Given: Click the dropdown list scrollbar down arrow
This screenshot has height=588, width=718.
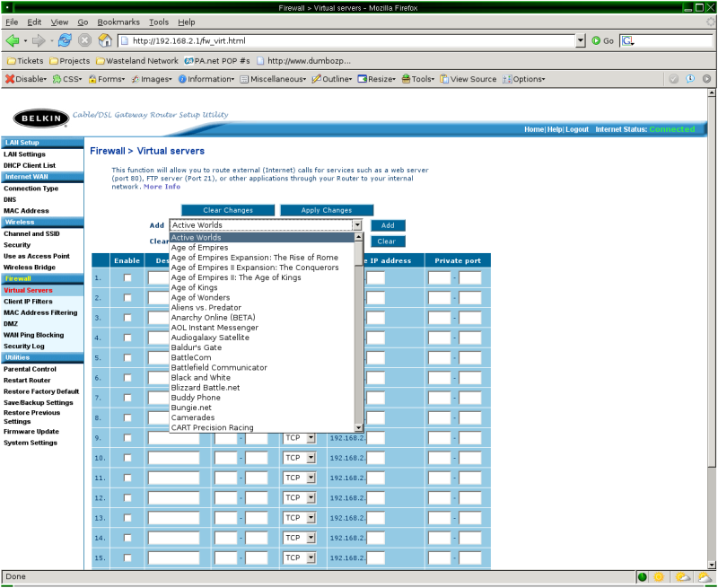Looking at the screenshot, I should [359, 427].
